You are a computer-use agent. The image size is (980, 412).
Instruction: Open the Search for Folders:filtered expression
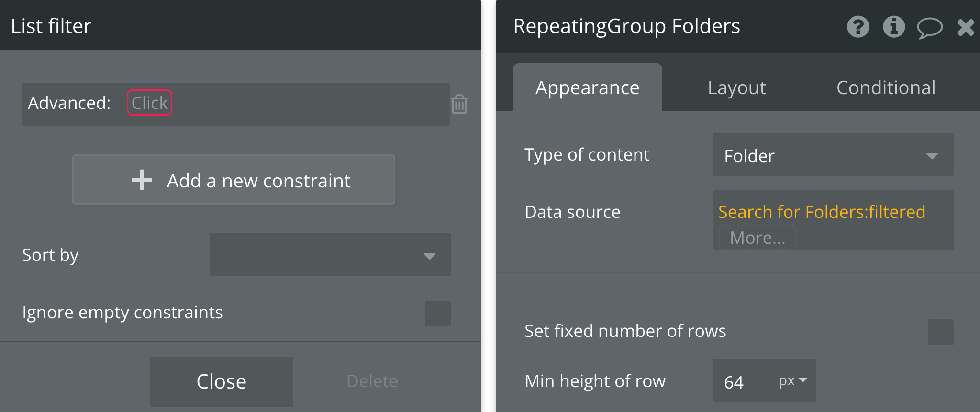[822, 212]
